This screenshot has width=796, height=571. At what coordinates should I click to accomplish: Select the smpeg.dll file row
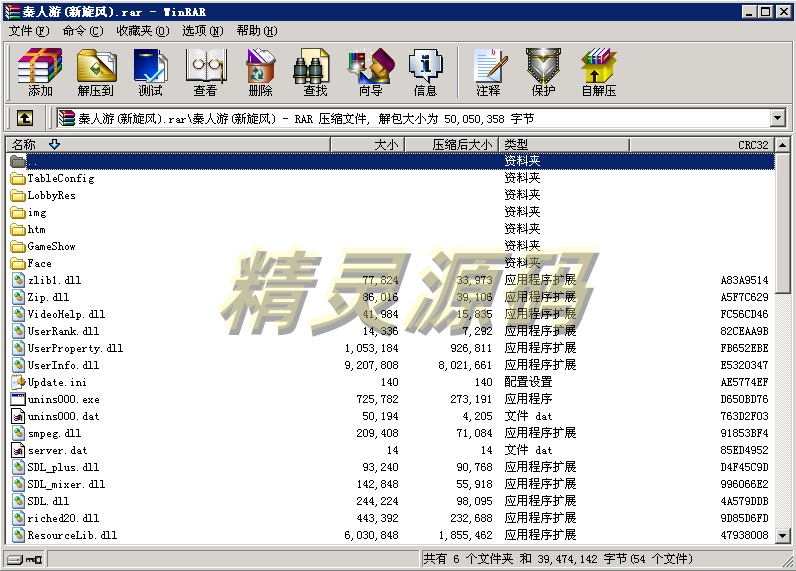point(392,433)
